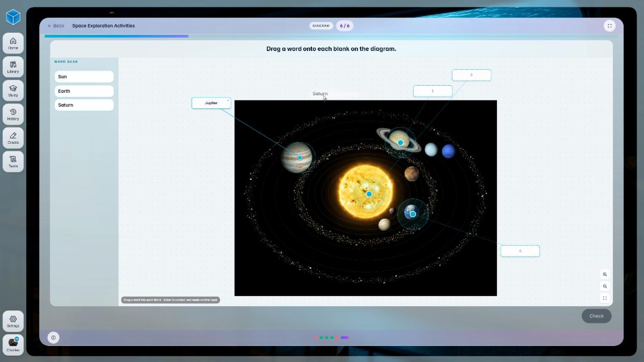Open History from the sidebar
644x362 pixels.
pos(13,114)
